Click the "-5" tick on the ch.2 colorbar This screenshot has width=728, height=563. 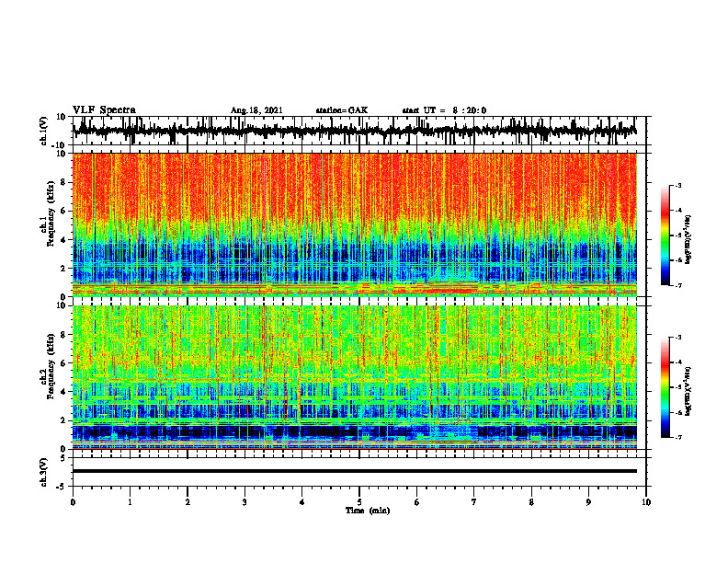[x=677, y=387]
